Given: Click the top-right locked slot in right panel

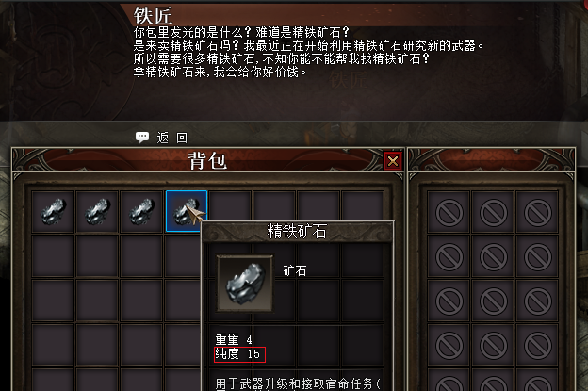Looking at the screenshot, I should pos(537,213).
